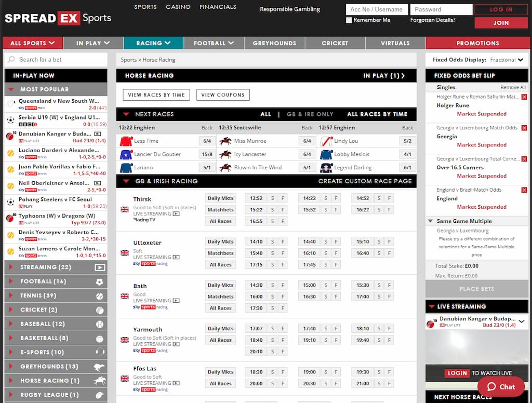The image size is (532, 403).
Task: Click Miss Munroe horse icon
Action: click(x=225, y=141)
